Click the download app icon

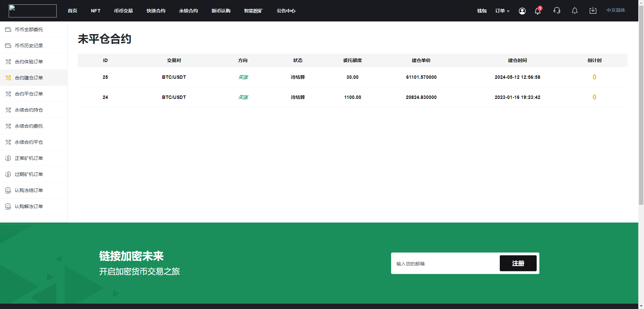coord(593,11)
